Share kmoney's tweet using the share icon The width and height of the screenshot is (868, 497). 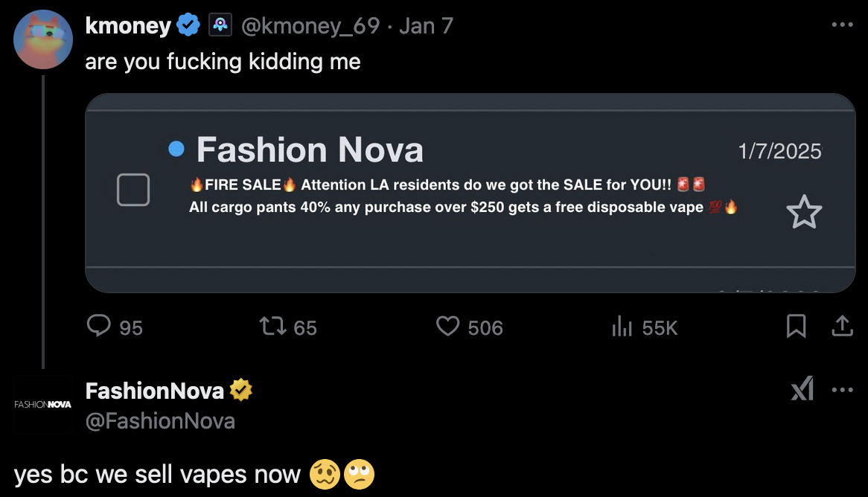point(842,327)
